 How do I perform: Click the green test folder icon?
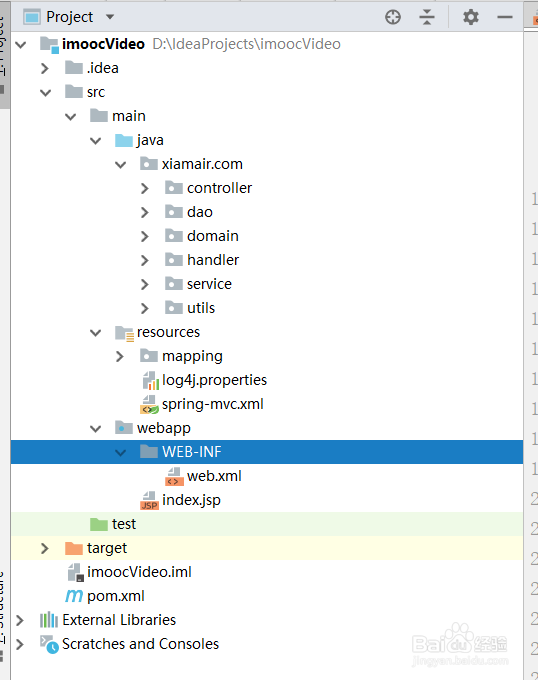coord(99,524)
